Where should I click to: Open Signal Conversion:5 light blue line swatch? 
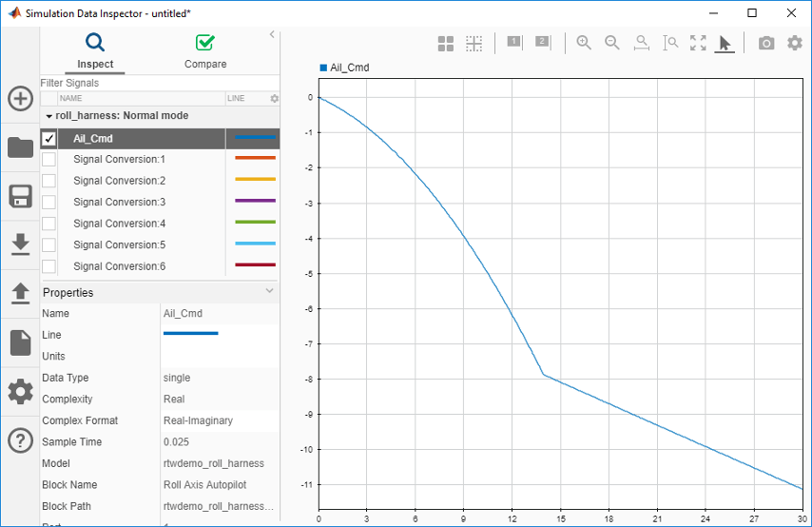pos(255,244)
